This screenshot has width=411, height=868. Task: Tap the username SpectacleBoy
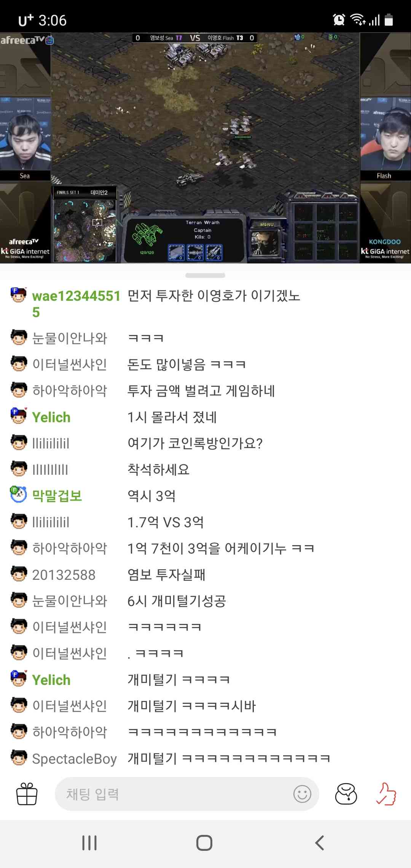pos(74,758)
